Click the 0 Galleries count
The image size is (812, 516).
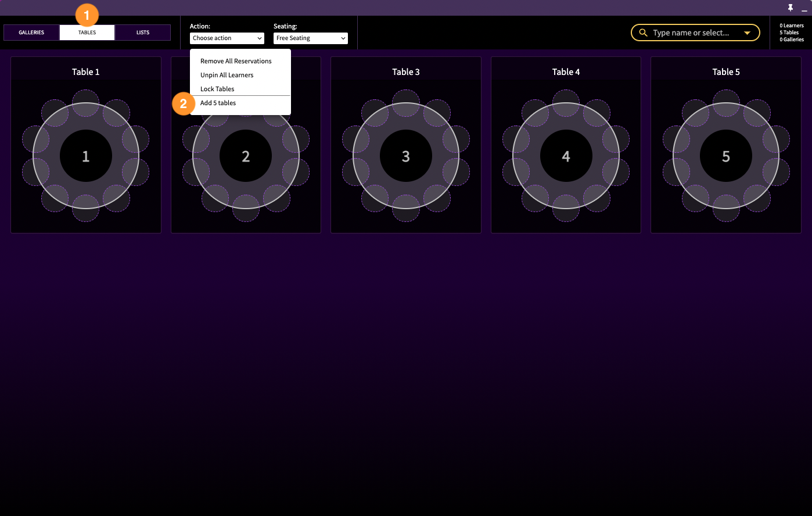tap(792, 40)
